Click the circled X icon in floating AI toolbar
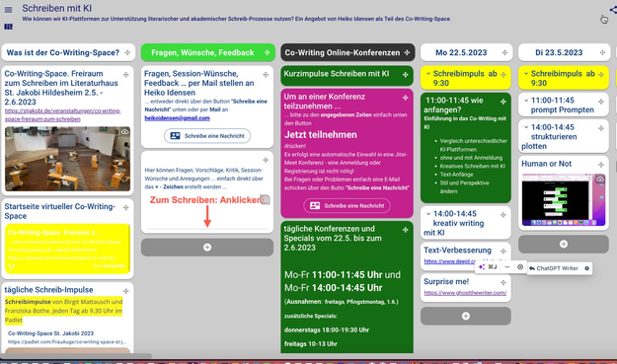 tap(520, 267)
